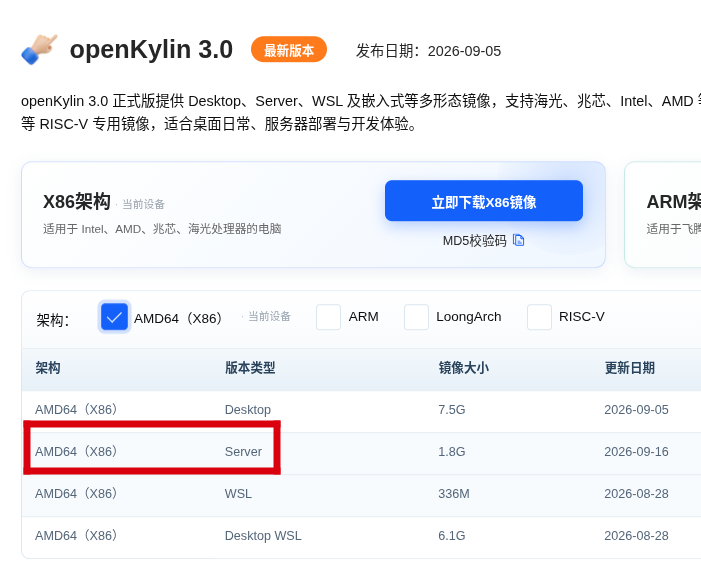Click the 336M image size cell
The image size is (701, 566).
tap(454, 494)
